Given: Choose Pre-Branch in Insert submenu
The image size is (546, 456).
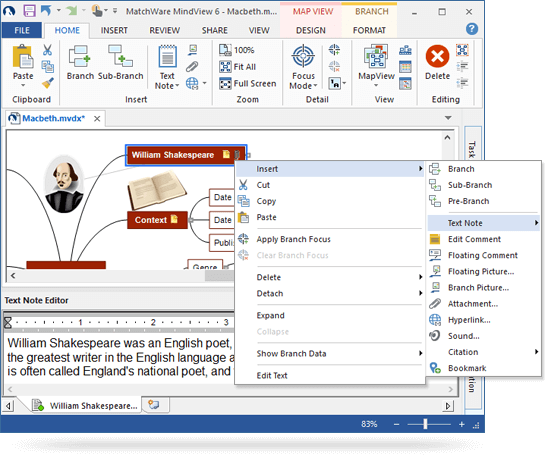Looking at the screenshot, I should pos(484,201).
